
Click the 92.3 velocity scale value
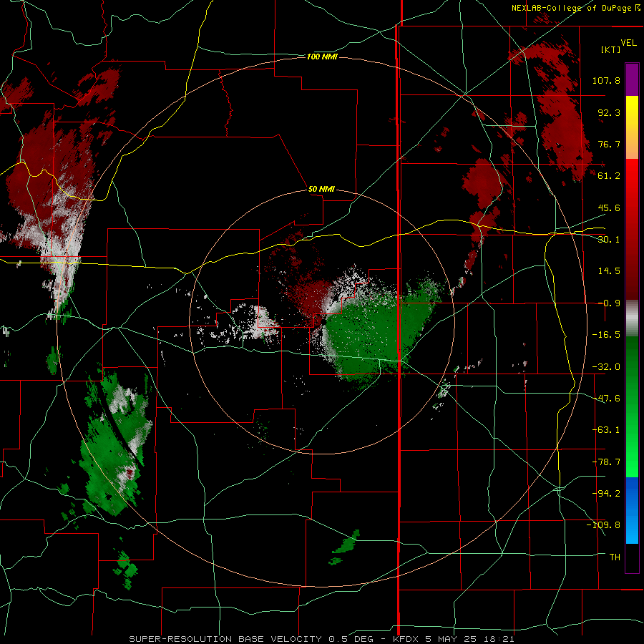(609, 112)
